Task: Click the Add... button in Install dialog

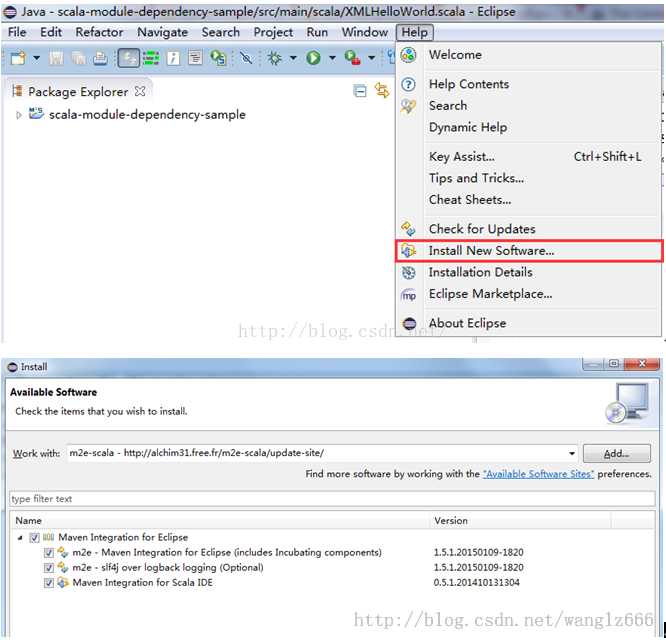Action: (616, 454)
